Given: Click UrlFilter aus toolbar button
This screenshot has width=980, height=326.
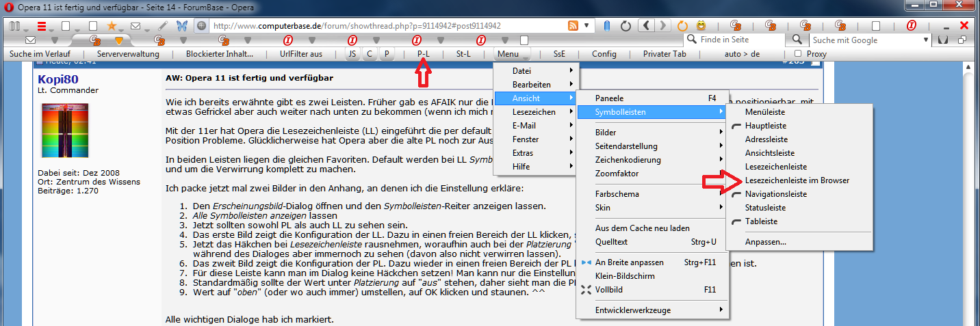Looking at the screenshot, I should (301, 53).
